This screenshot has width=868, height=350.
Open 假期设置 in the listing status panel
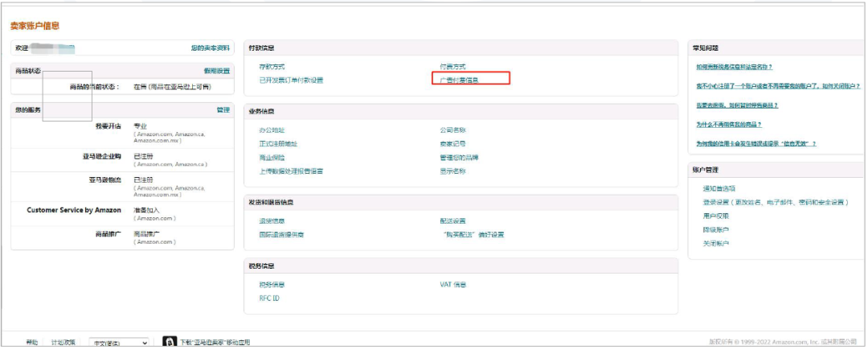[x=216, y=71]
